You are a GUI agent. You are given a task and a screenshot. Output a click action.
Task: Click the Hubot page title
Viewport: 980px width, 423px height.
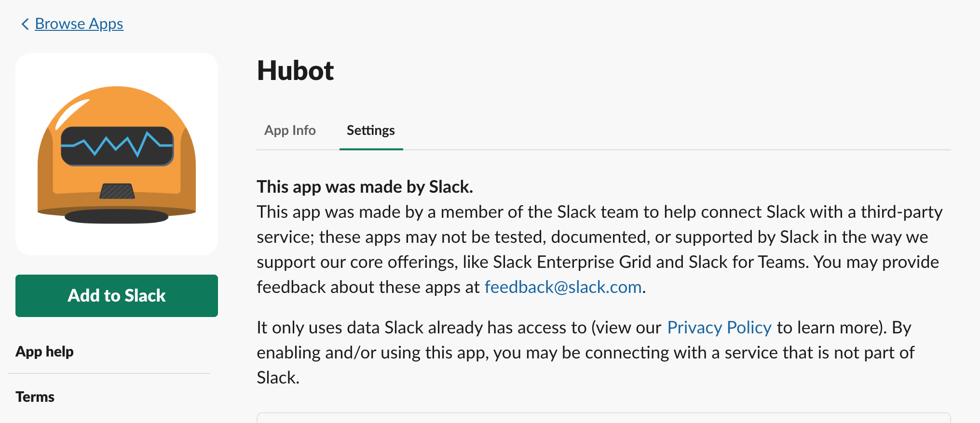tap(295, 71)
